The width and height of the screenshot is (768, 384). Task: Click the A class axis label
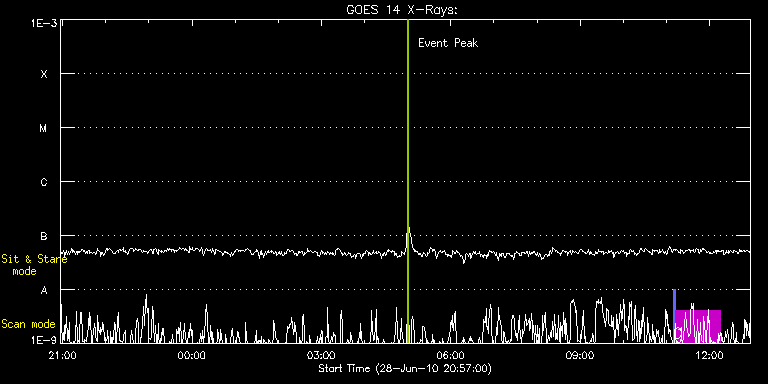[x=44, y=290]
